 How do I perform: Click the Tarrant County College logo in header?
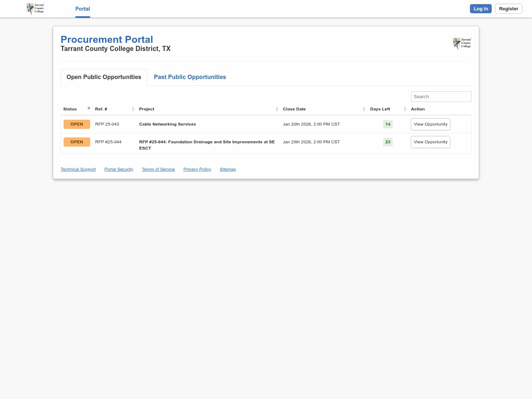coord(35,8)
